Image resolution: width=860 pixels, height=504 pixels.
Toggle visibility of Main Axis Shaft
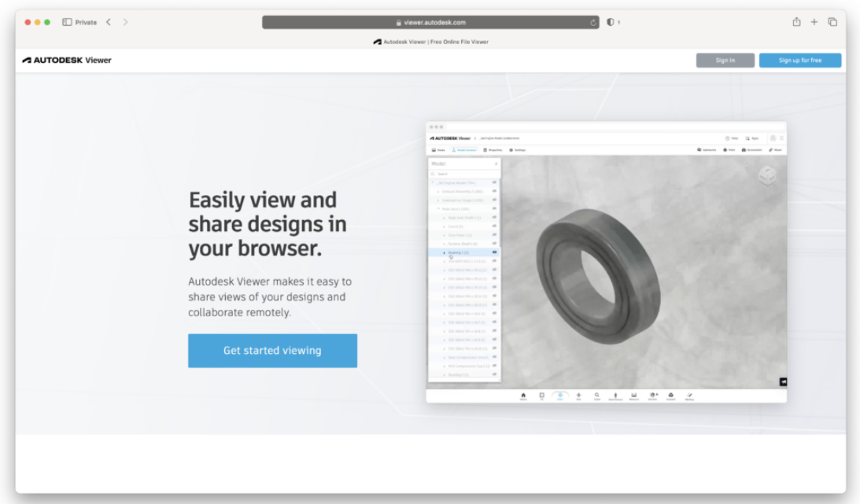tap(494, 218)
